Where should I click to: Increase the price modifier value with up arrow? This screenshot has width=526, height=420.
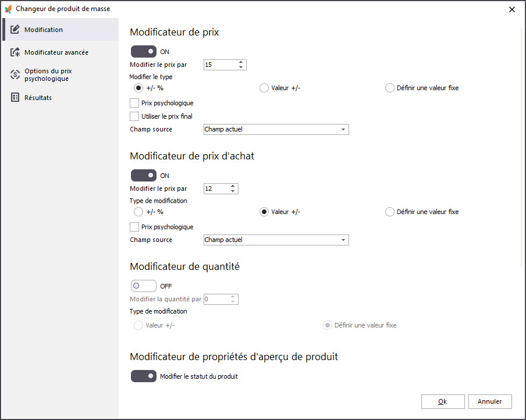click(x=241, y=62)
